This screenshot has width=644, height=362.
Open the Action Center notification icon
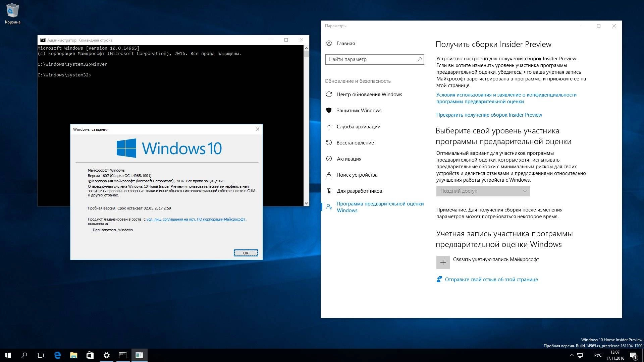[633, 355]
